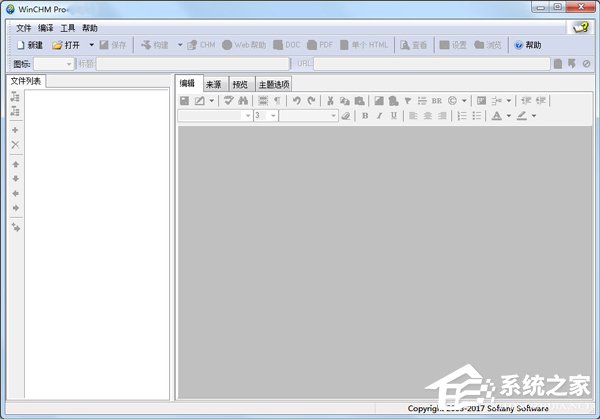
Task: Expand the arrow next to 构建
Action: (180, 45)
